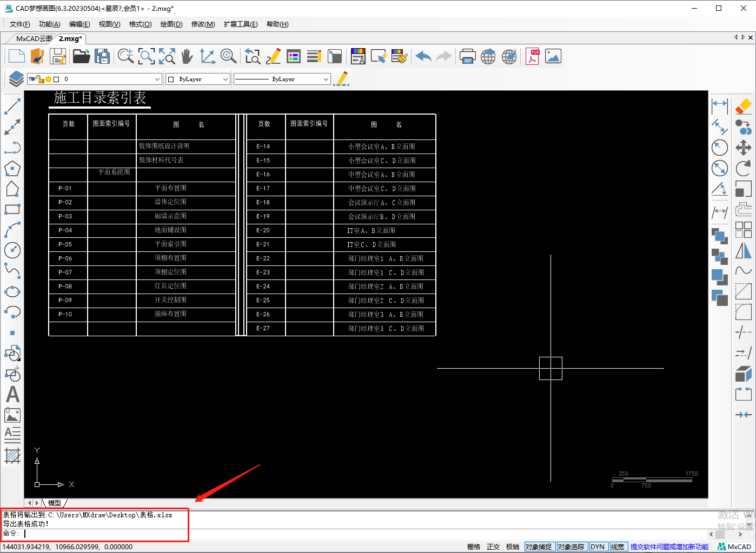756x553 pixels.
Task: Click table cell E-20
Action: click(263, 230)
